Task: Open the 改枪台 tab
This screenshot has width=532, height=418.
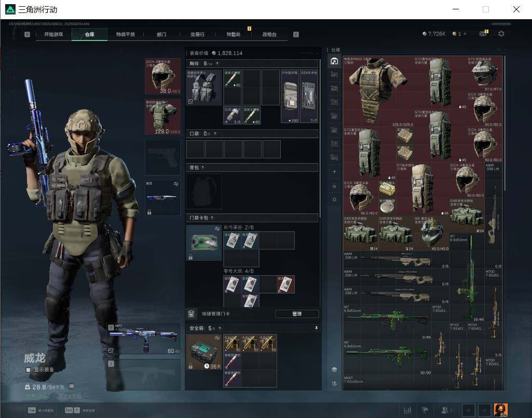Action: click(x=269, y=34)
